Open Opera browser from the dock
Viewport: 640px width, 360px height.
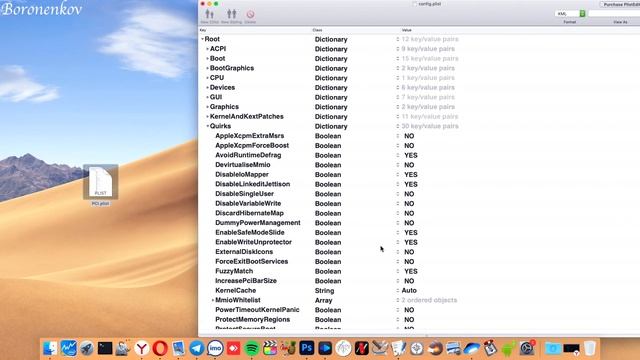(160, 348)
